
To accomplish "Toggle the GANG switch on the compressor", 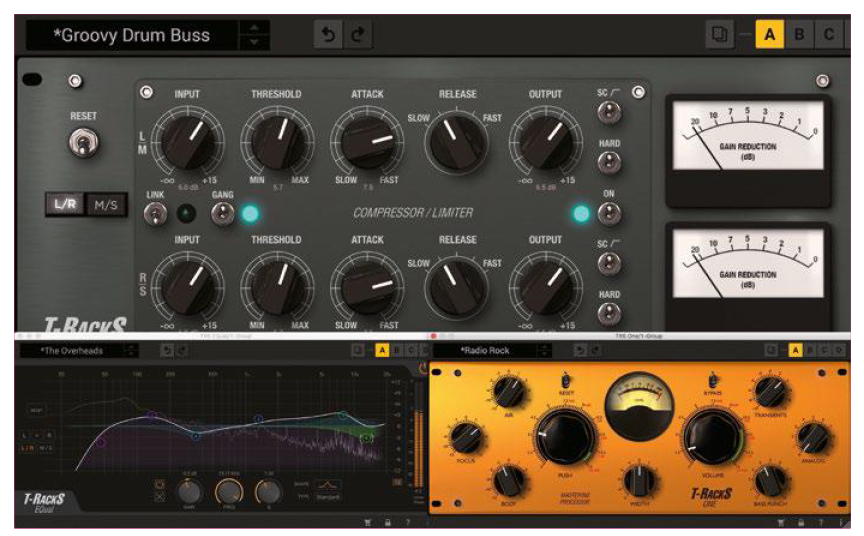I will click(222, 213).
